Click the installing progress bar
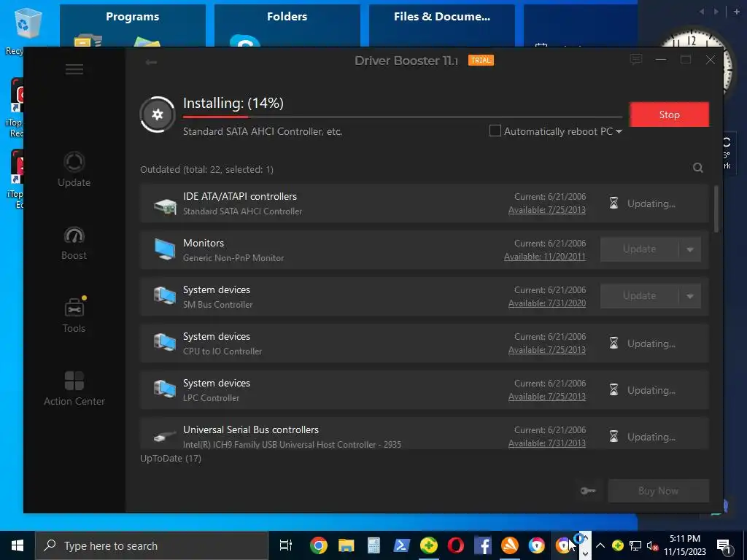747x560 pixels. tap(403, 117)
